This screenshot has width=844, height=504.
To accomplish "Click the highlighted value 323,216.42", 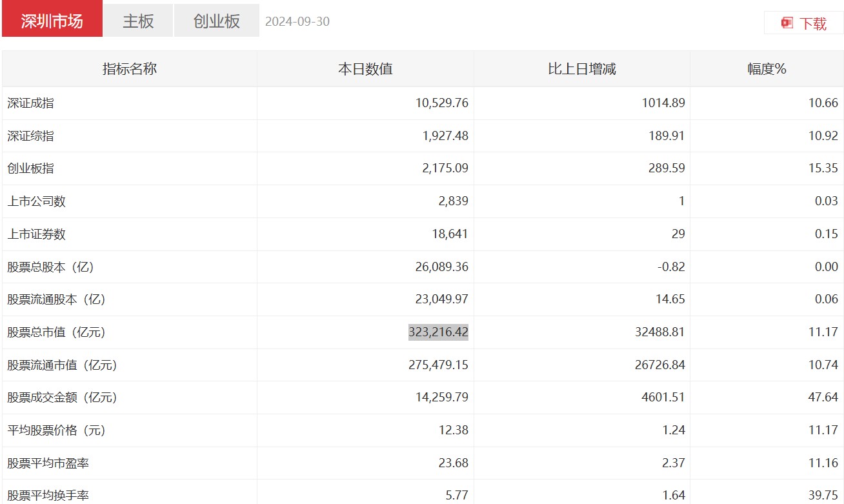I will (438, 332).
